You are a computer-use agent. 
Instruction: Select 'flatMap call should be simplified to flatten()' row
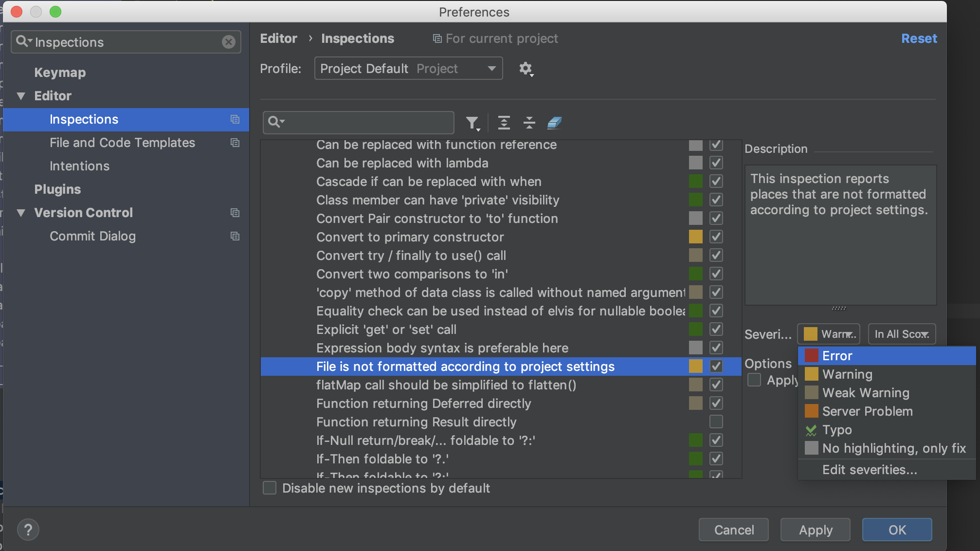(x=501, y=385)
